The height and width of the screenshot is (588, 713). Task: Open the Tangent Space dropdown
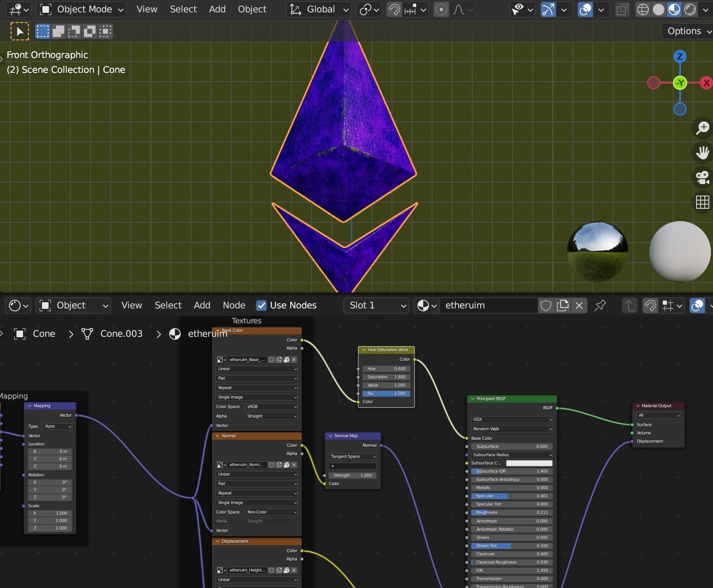click(352, 457)
